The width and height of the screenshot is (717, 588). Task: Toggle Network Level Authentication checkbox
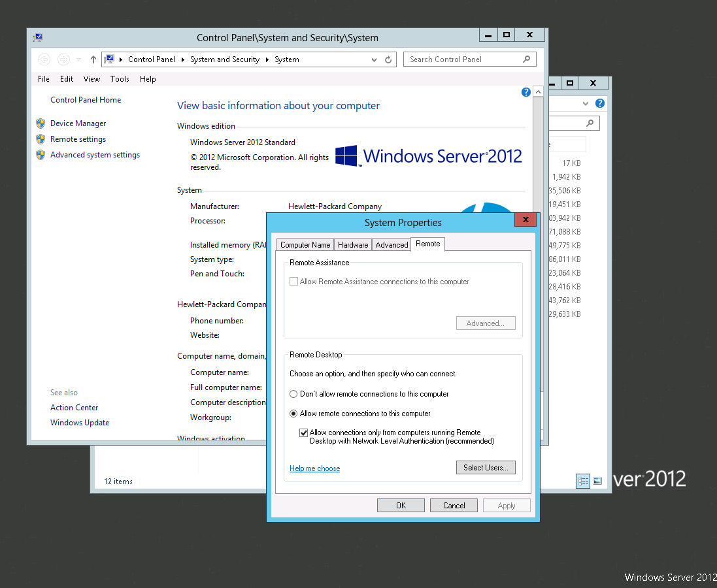pyautogui.click(x=303, y=433)
